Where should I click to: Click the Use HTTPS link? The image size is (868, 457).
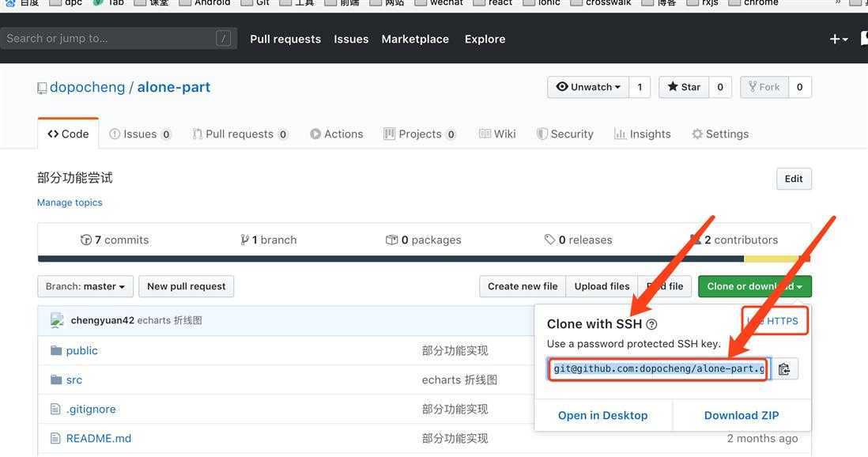[775, 321]
